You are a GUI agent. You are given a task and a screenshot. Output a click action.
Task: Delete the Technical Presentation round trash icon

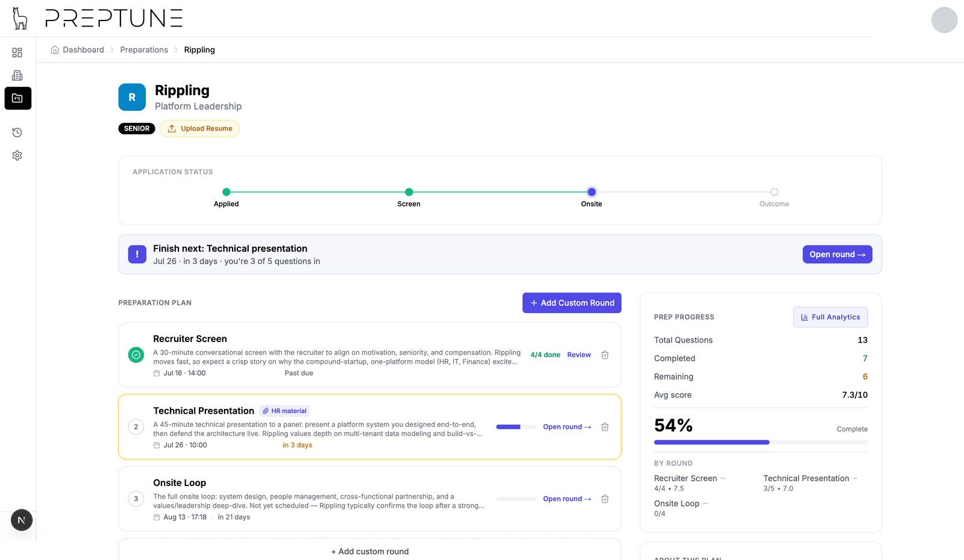pos(605,427)
